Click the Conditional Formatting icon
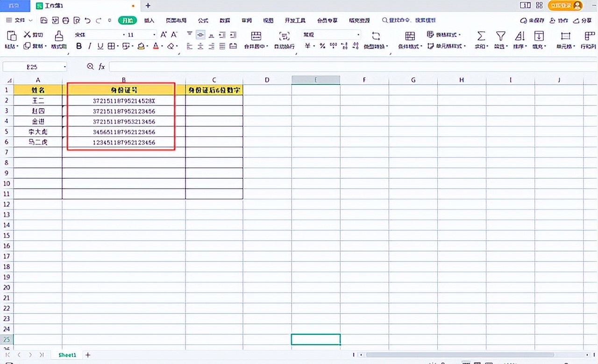Image resolution: width=598 pixels, height=364 pixels. [410, 36]
